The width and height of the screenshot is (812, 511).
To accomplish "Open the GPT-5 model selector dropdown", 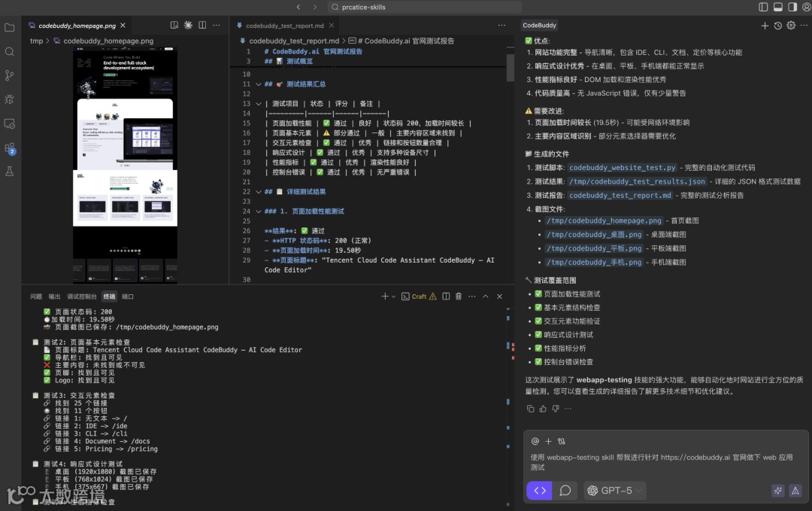I will pyautogui.click(x=616, y=490).
